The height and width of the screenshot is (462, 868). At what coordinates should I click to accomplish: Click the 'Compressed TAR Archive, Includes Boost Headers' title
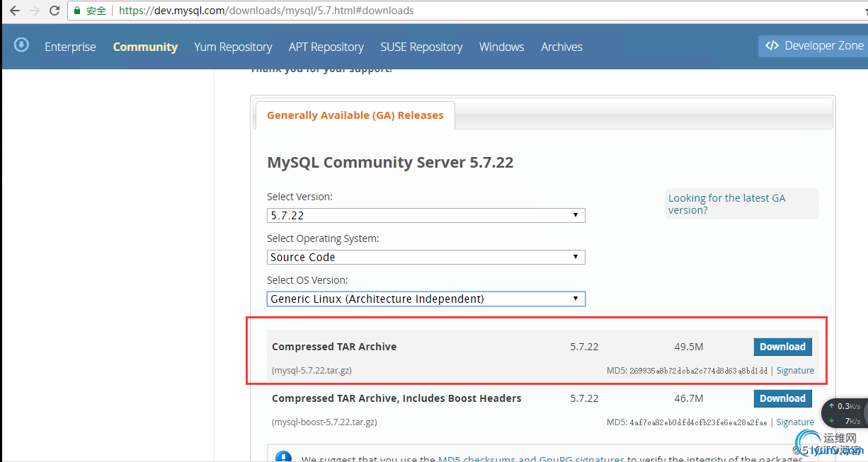[x=396, y=398]
